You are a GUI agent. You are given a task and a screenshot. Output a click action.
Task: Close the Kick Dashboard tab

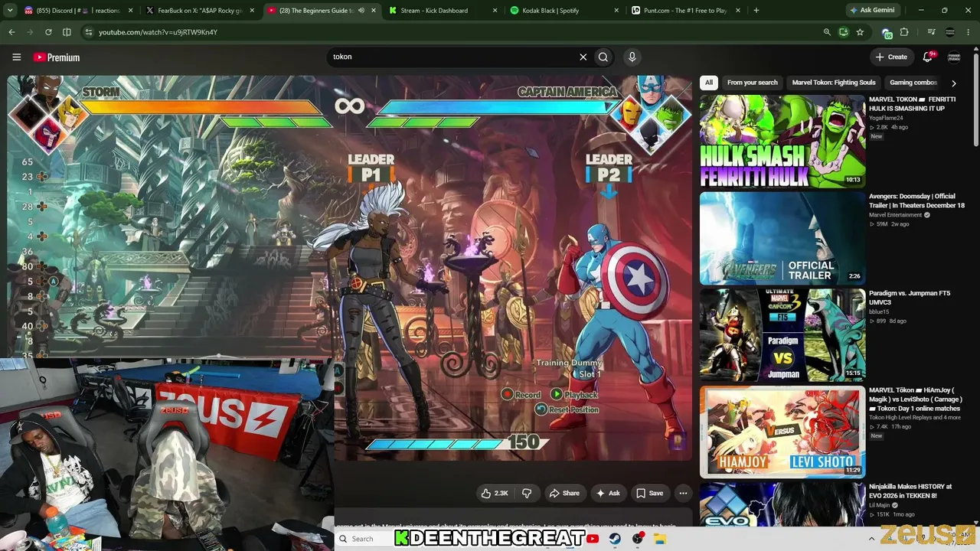[x=495, y=11]
